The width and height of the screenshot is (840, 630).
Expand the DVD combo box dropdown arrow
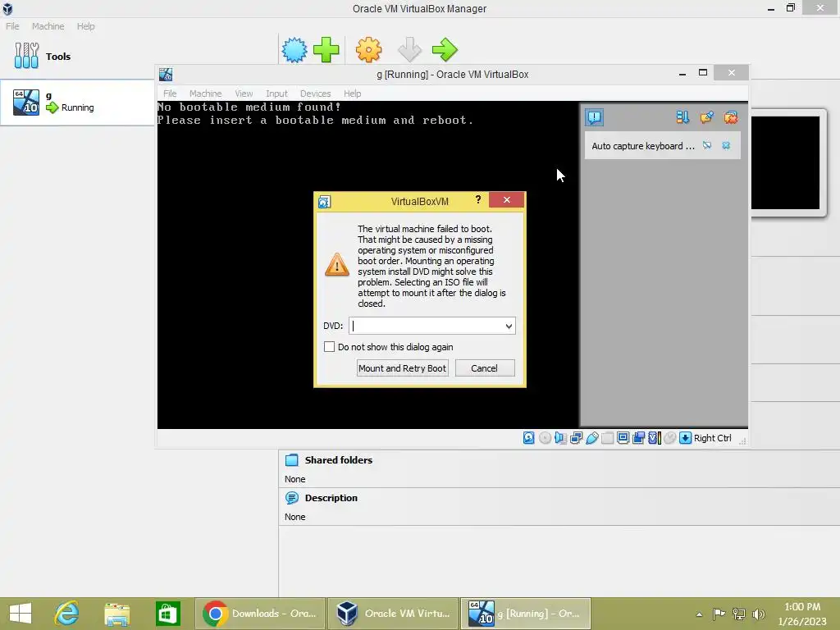[509, 326]
